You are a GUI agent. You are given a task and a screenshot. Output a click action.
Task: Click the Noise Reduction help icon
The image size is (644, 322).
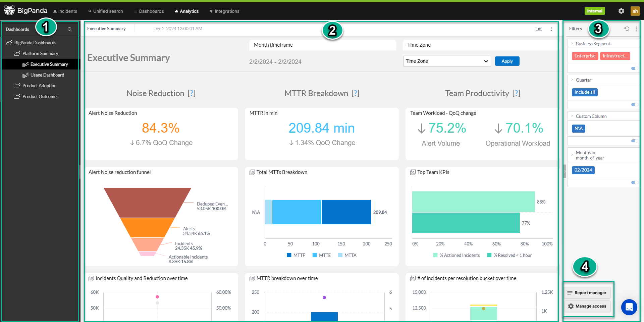point(192,93)
